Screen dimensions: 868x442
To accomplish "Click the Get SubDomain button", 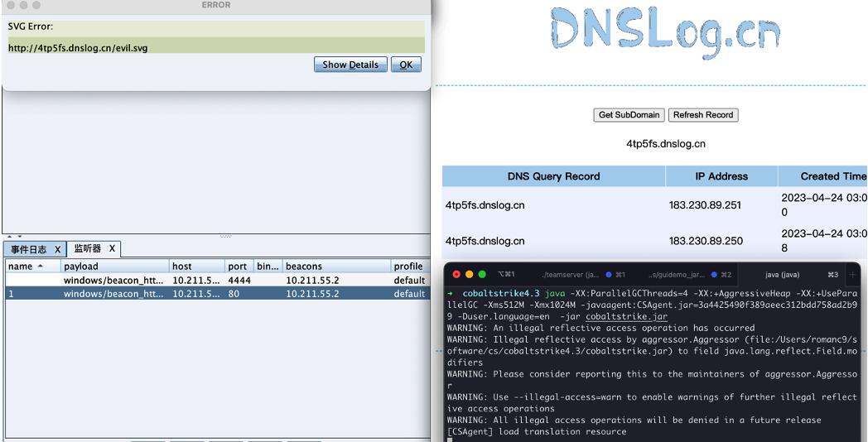I will point(629,115).
